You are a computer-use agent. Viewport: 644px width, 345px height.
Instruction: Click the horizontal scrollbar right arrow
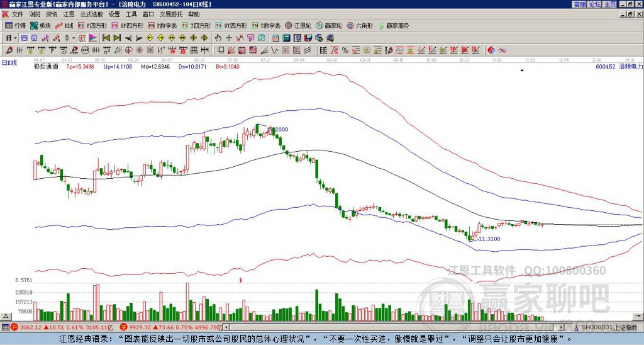tap(561, 327)
